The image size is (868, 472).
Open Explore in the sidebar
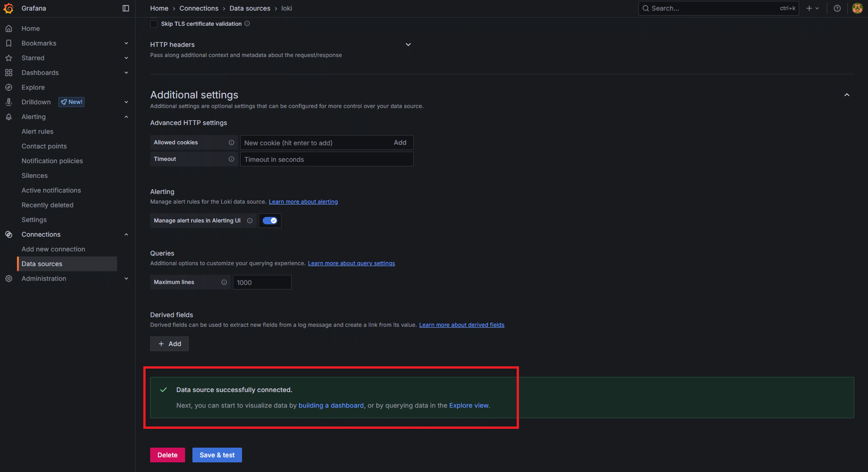[x=33, y=87]
